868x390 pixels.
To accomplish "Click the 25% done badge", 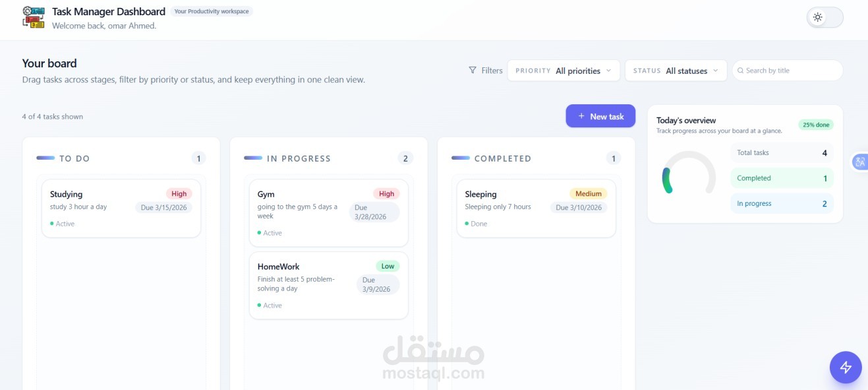I will click(x=816, y=125).
